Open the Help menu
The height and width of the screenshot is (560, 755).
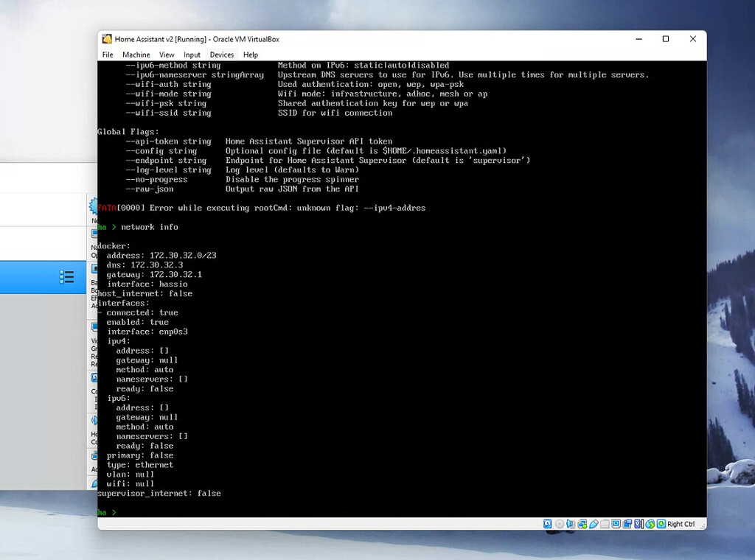click(x=250, y=55)
